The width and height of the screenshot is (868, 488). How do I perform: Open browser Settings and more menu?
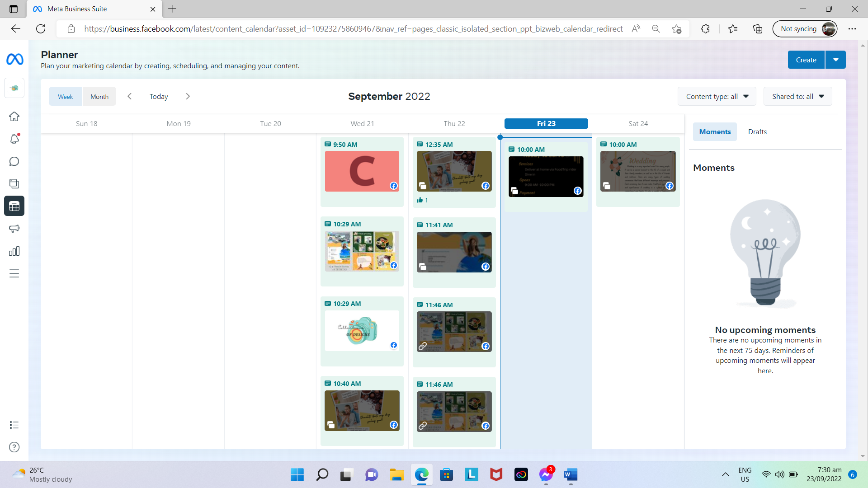pos(852,29)
